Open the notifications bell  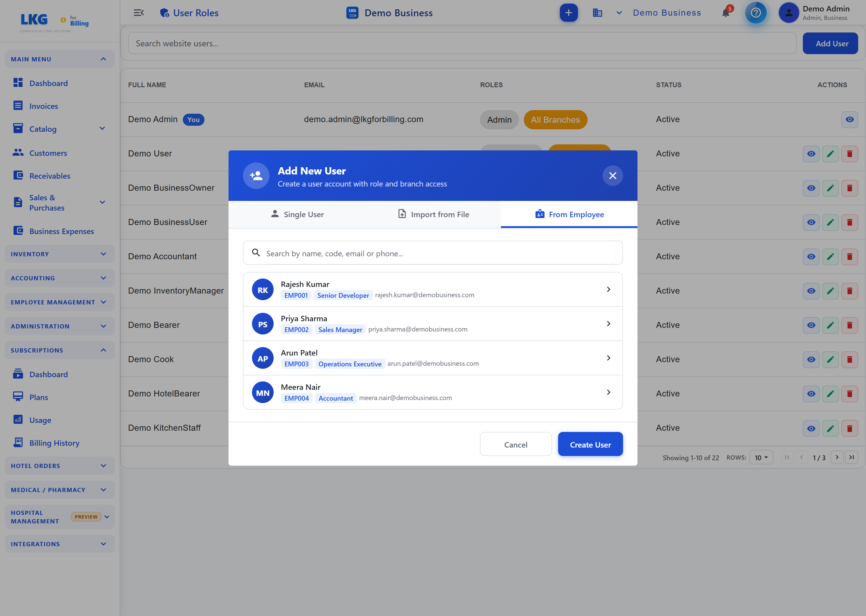[726, 13]
